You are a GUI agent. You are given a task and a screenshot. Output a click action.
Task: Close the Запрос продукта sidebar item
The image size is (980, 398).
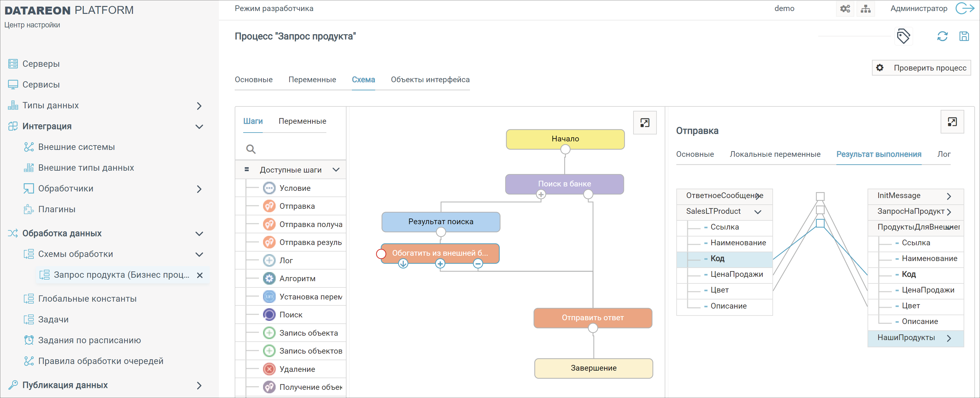pos(200,275)
